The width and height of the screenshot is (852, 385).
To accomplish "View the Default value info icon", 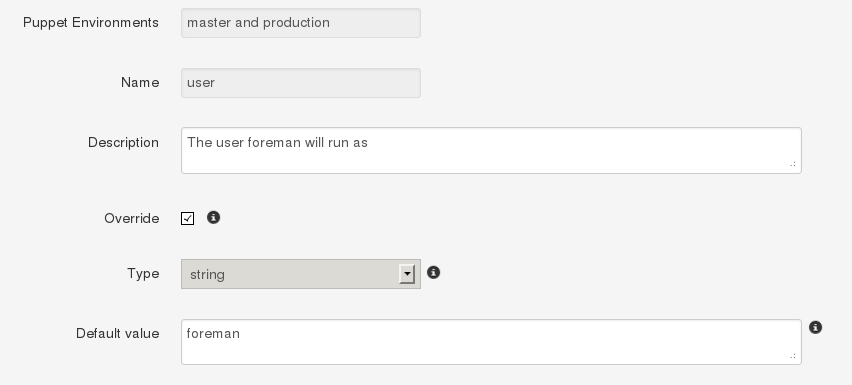I will 816,327.
